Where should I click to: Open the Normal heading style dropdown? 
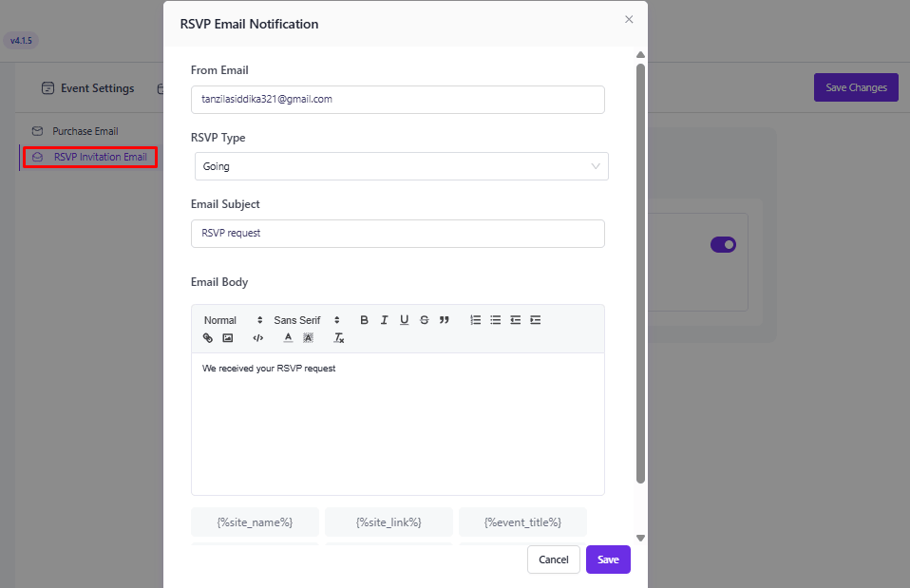click(x=233, y=320)
